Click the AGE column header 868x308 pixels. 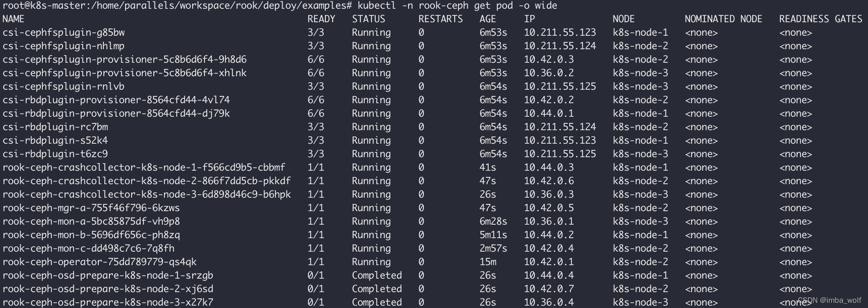pyautogui.click(x=488, y=19)
